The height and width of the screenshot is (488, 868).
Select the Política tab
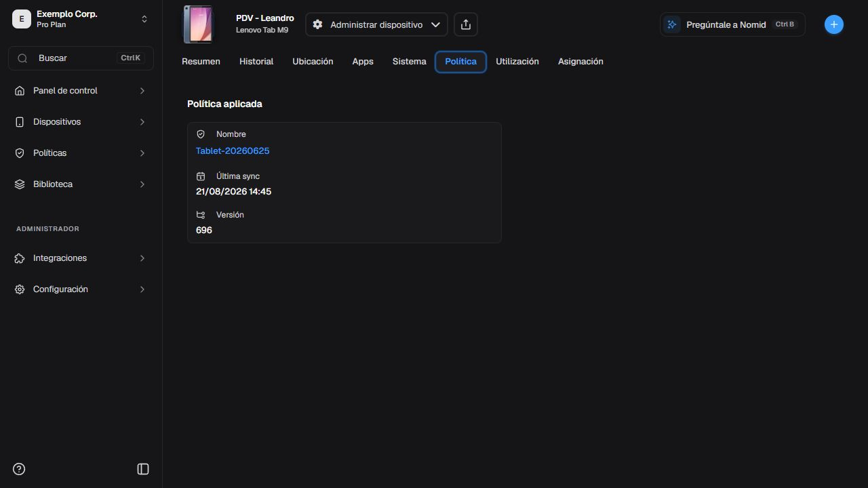(x=461, y=62)
